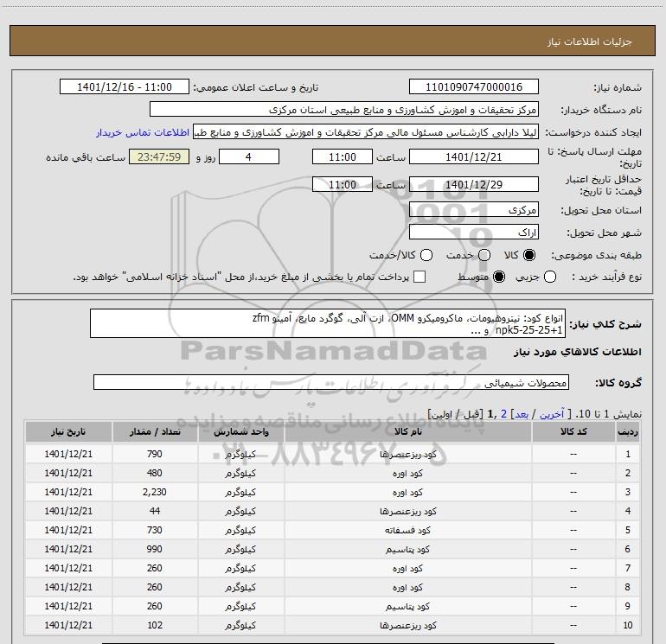Click the request creator field لیلا دارابی
The width and height of the screenshot is (666, 644).
point(366,132)
